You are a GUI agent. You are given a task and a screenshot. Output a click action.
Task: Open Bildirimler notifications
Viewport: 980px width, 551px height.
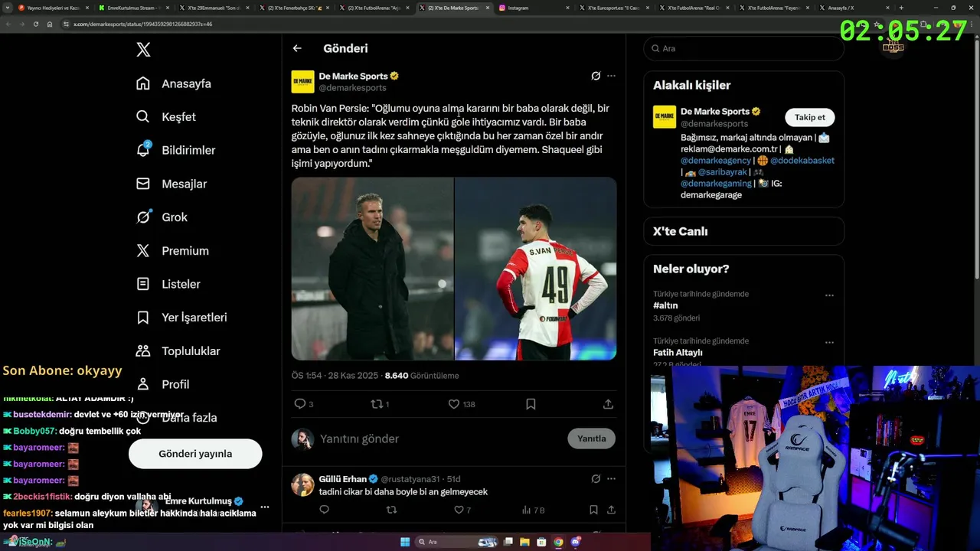(x=176, y=150)
